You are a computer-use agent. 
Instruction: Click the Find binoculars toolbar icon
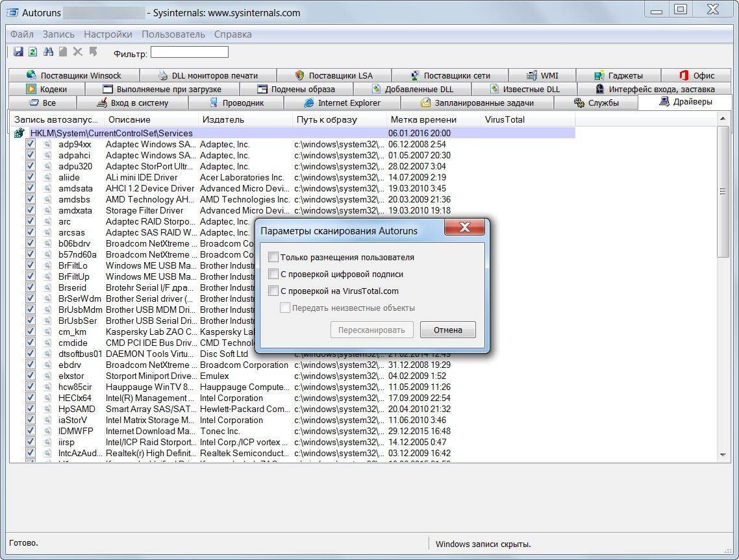click(x=48, y=52)
